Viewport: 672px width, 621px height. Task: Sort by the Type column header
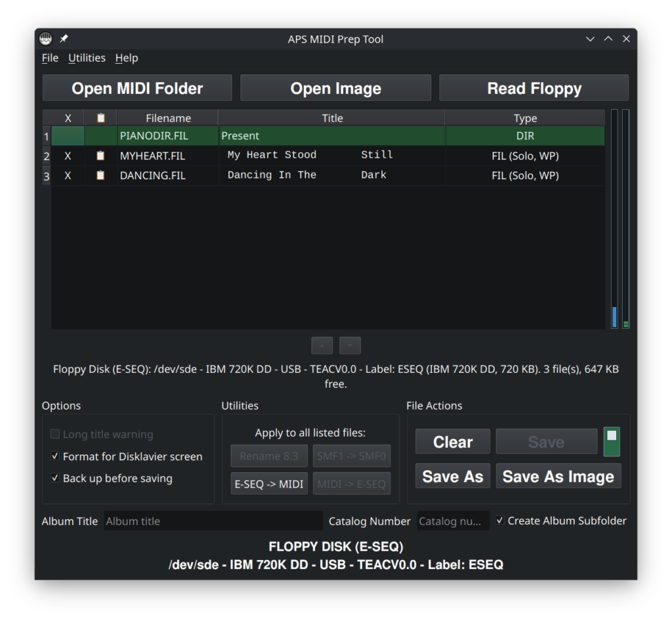coord(525,118)
